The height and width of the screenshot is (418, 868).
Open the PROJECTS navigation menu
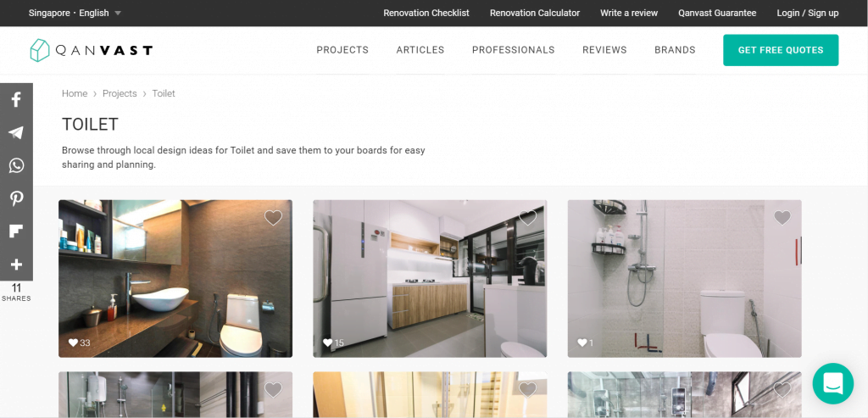pos(342,50)
